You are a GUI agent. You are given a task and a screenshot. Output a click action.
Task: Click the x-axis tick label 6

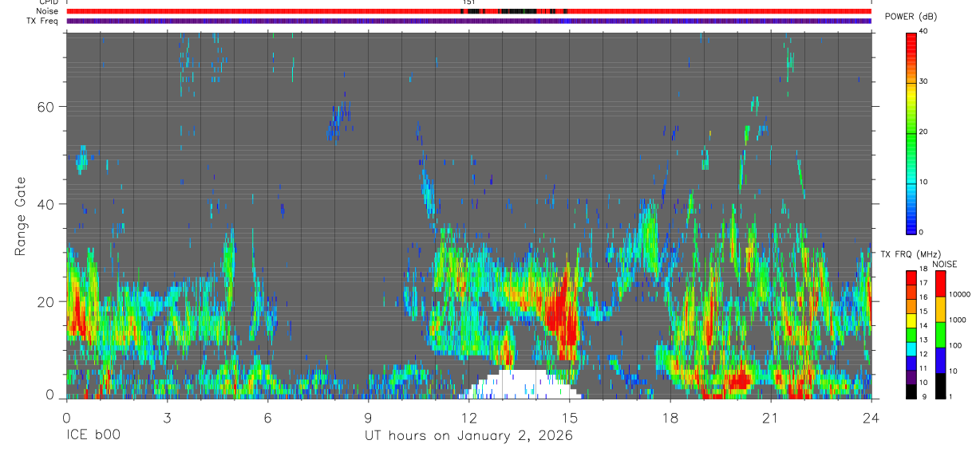coord(267,418)
